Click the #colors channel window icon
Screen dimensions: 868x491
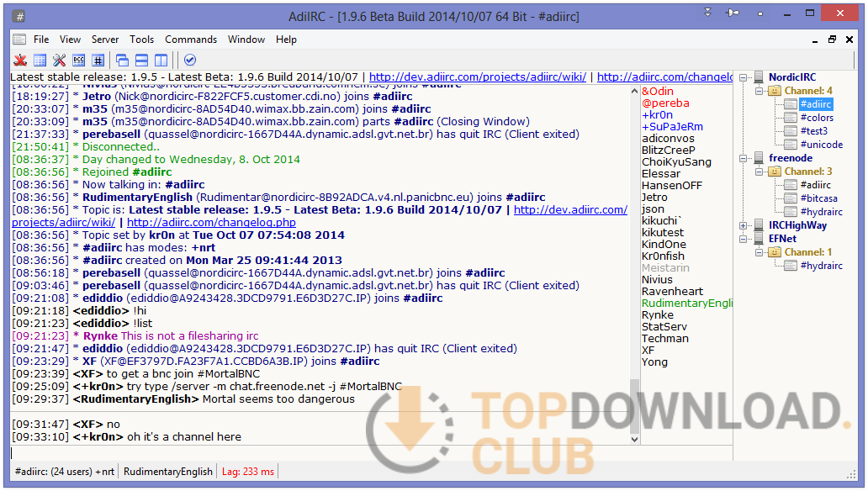click(x=791, y=118)
